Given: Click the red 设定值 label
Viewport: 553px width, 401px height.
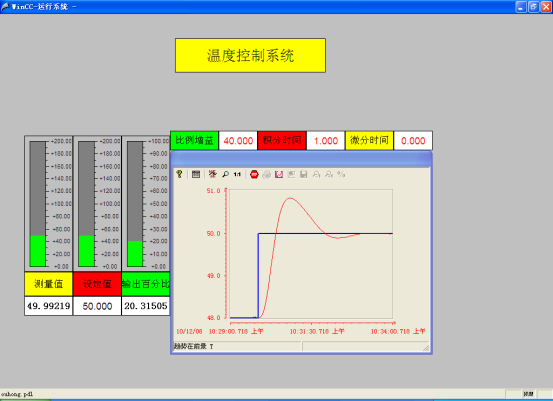Looking at the screenshot, I should (97, 284).
